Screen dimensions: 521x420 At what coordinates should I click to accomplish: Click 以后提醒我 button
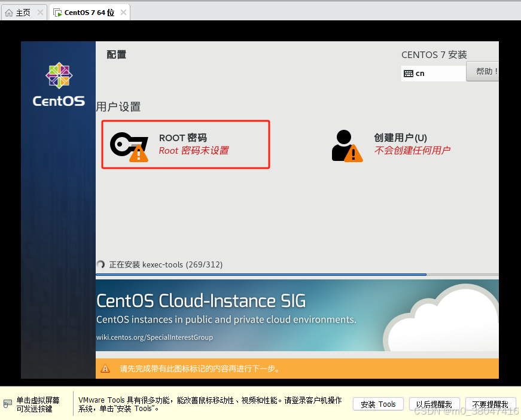[x=434, y=404]
